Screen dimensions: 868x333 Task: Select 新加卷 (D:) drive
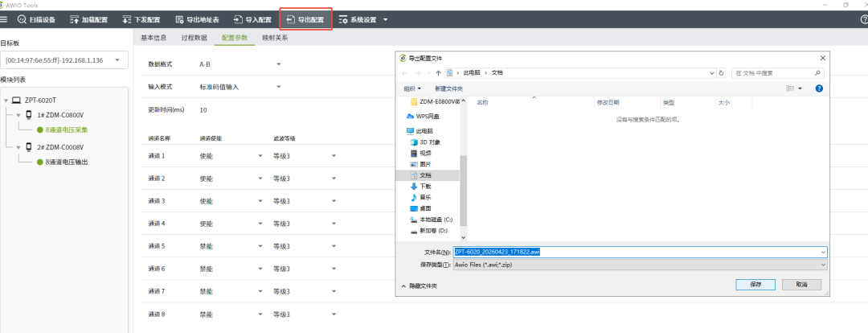click(x=429, y=231)
